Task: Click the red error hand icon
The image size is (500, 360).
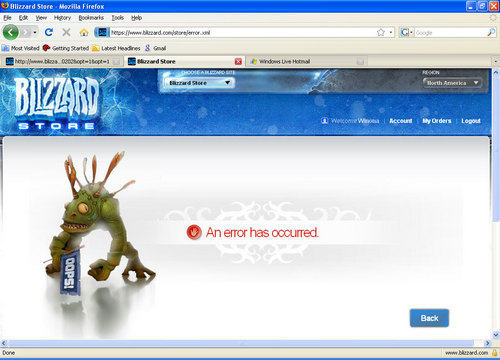Action: click(194, 232)
